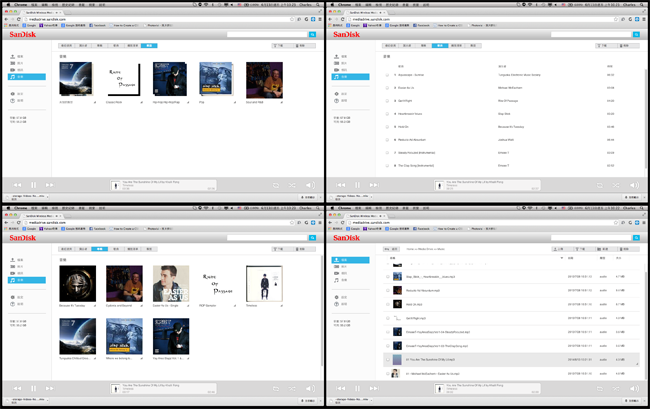This screenshot has width=650, height=409.
Task: Tick the checkbox for Reductio Ad Absurdum song
Action: click(x=388, y=140)
